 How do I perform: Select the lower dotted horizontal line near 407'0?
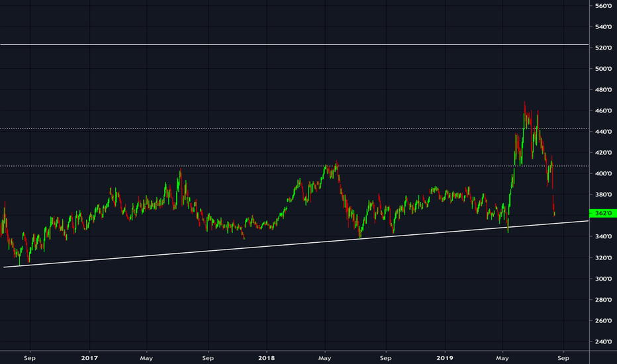(x=295, y=165)
